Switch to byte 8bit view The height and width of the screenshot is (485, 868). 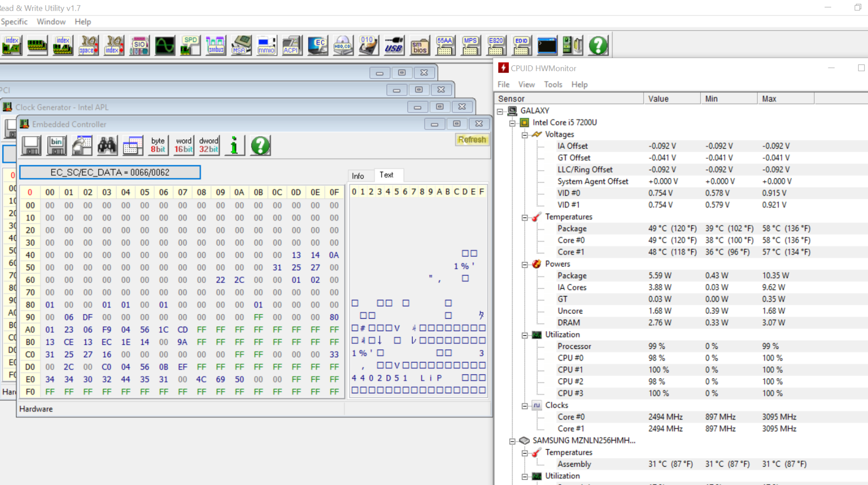[158, 145]
